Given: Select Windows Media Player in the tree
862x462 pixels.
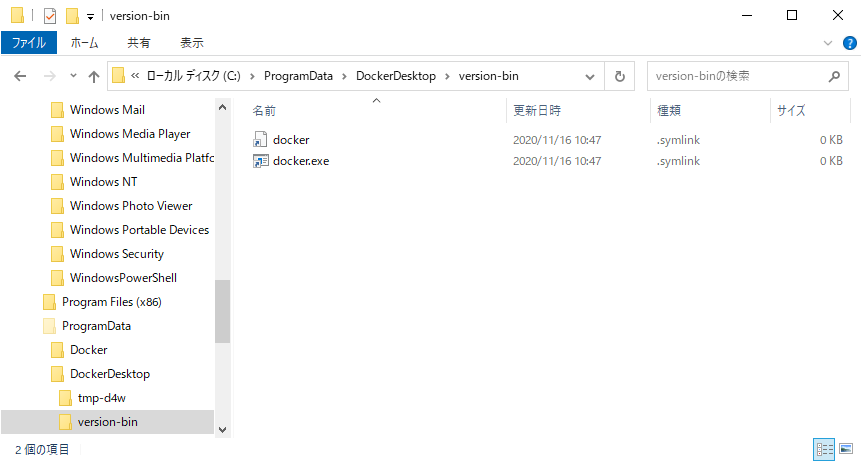Looking at the screenshot, I should 130,134.
